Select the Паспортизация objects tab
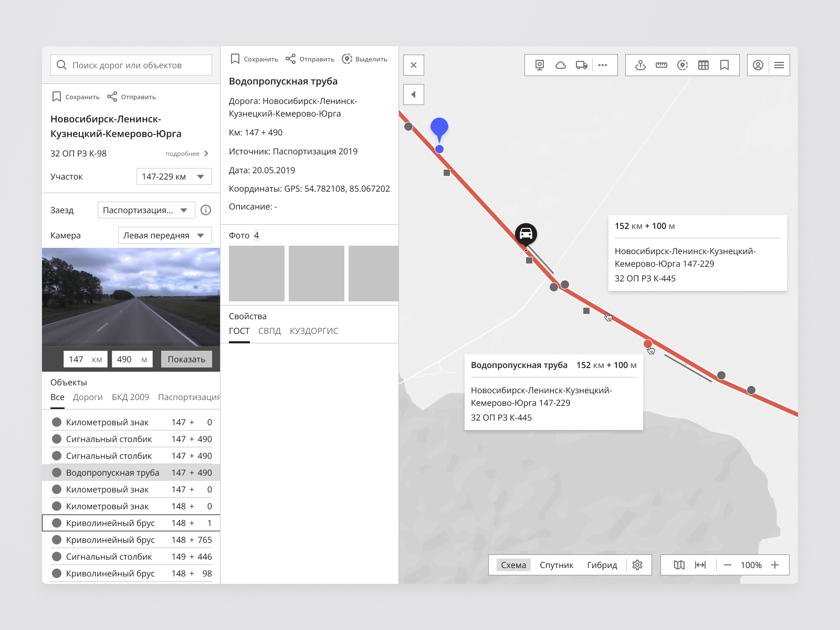 click(x=189, y=397)
